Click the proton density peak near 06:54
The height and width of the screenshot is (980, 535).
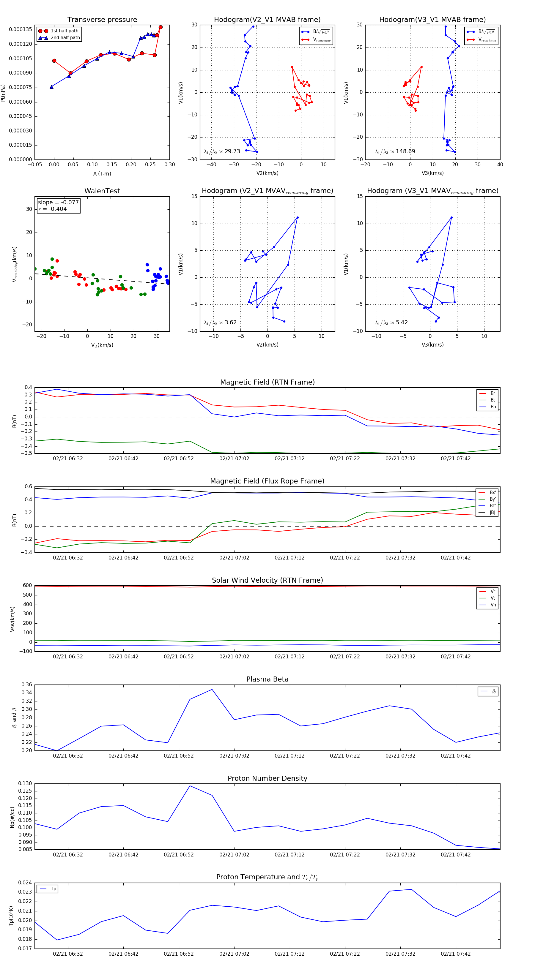pyautogui.click(x=190, y=786)
